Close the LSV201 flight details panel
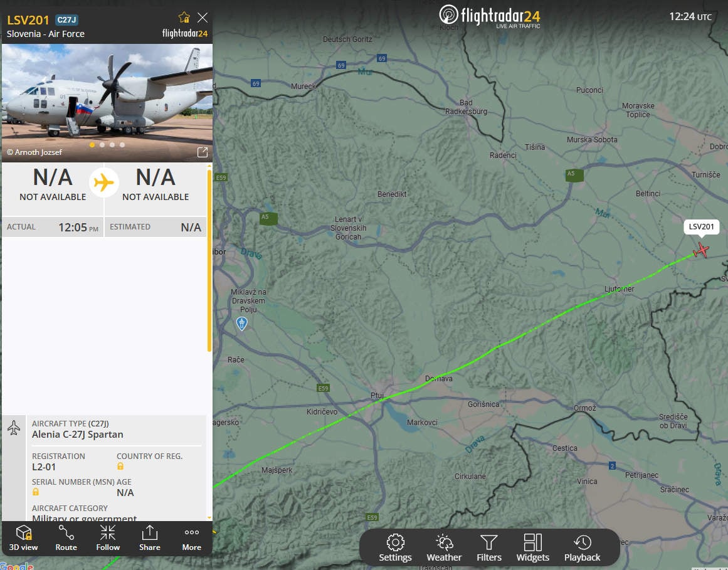 click(x=203, y=18)
